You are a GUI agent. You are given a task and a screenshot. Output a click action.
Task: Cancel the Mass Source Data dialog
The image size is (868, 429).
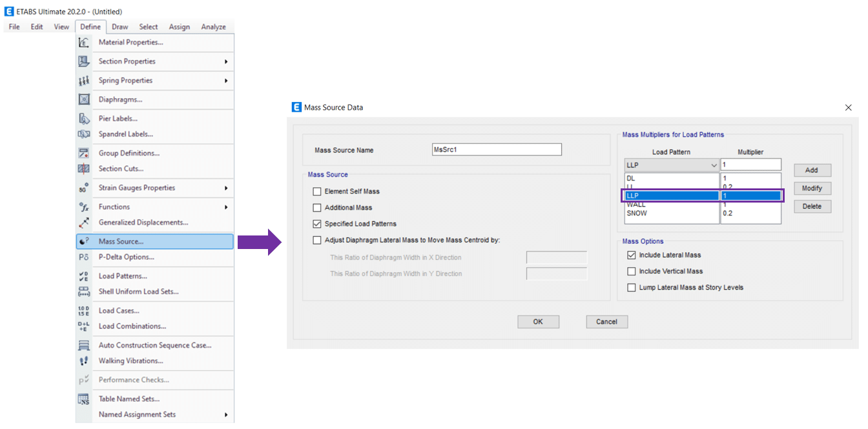pyautogui.click(x=606, y=321)
